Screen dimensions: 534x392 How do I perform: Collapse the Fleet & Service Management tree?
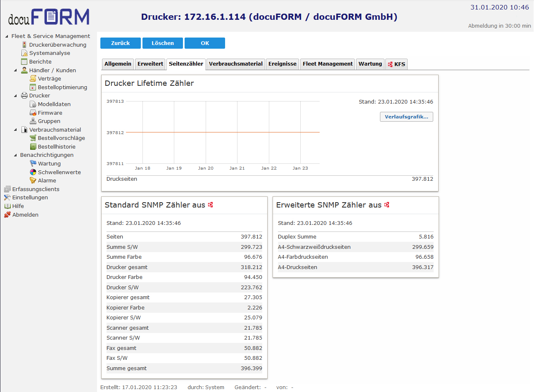[x=7, y=36]
